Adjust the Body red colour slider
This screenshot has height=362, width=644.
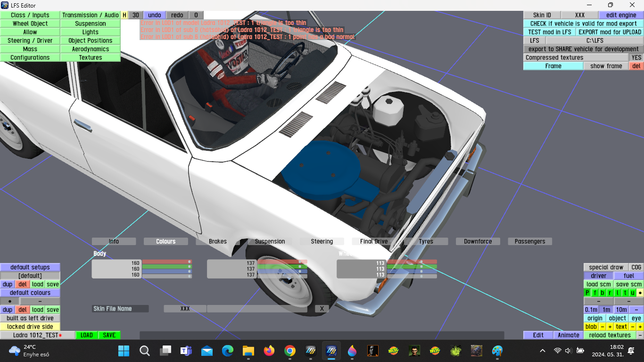(x=167, y=262)
